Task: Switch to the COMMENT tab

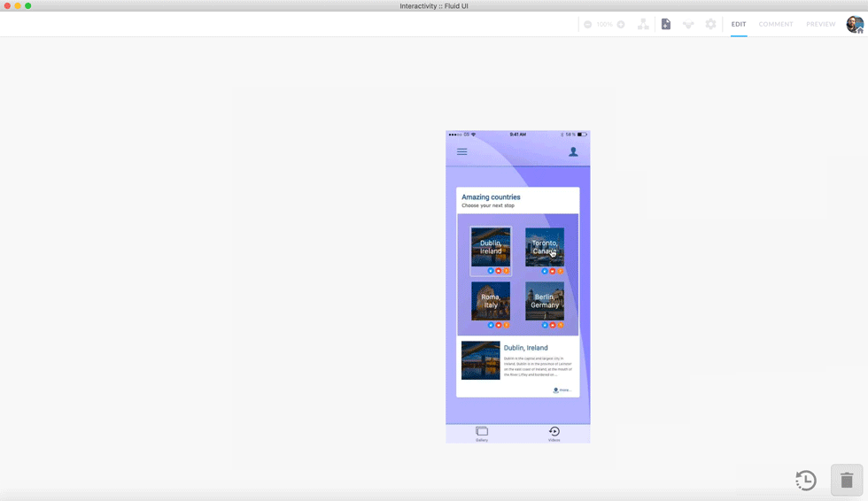Action: coord(776,25)
